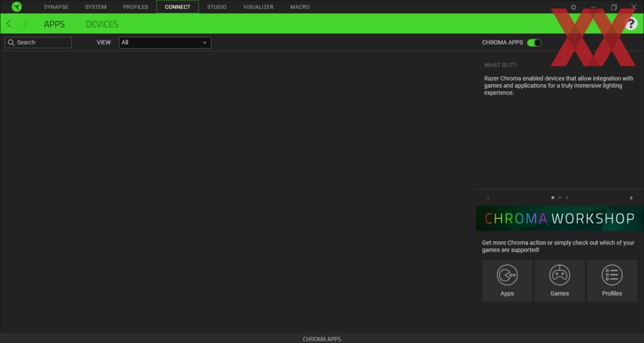This screenshot has height=343, width=644.
Task: Open the Profiles tab in top menu
Action: click(135, 7)
